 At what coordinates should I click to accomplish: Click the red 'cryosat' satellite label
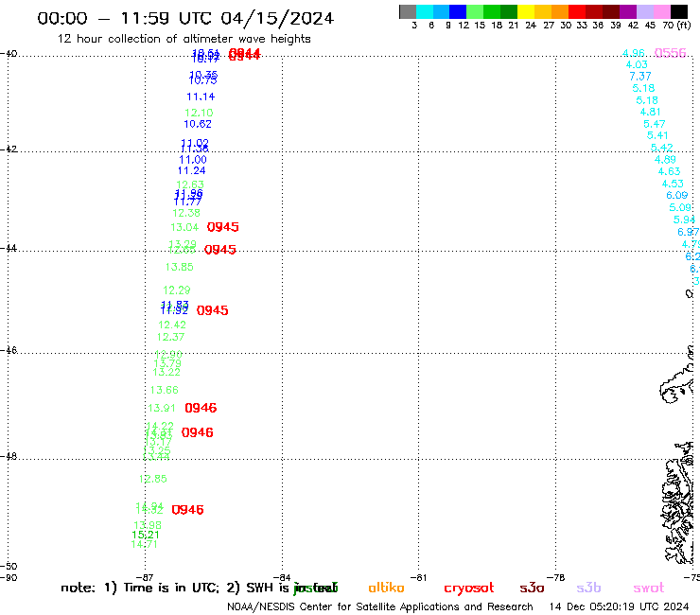[469, 589]
